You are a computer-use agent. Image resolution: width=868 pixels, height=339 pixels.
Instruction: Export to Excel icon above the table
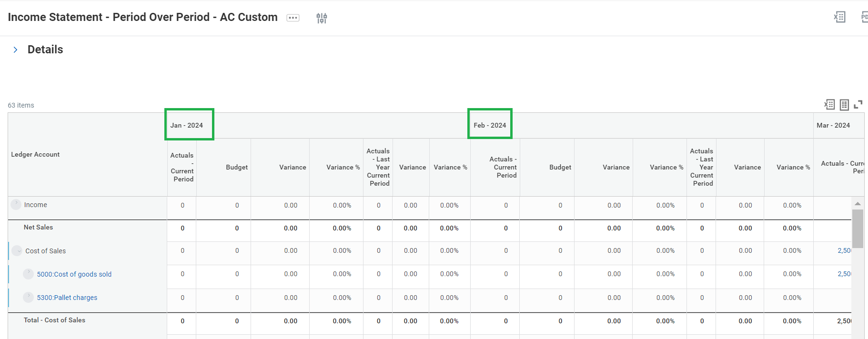pyautogui.click(x=829, y=105)
